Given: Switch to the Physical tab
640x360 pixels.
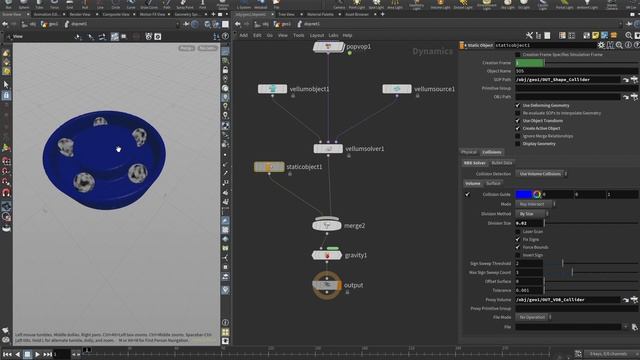Looking at the screenshot, I should 469,152.
